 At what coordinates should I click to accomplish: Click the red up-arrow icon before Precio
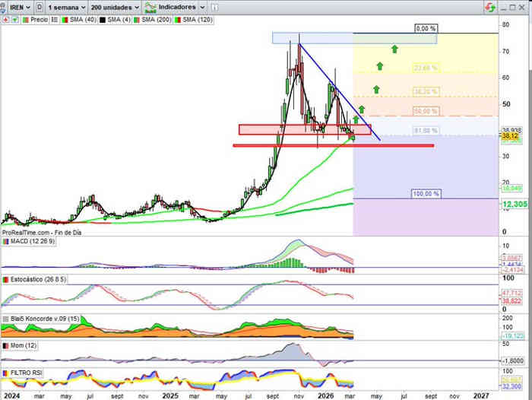pos(6,19)
